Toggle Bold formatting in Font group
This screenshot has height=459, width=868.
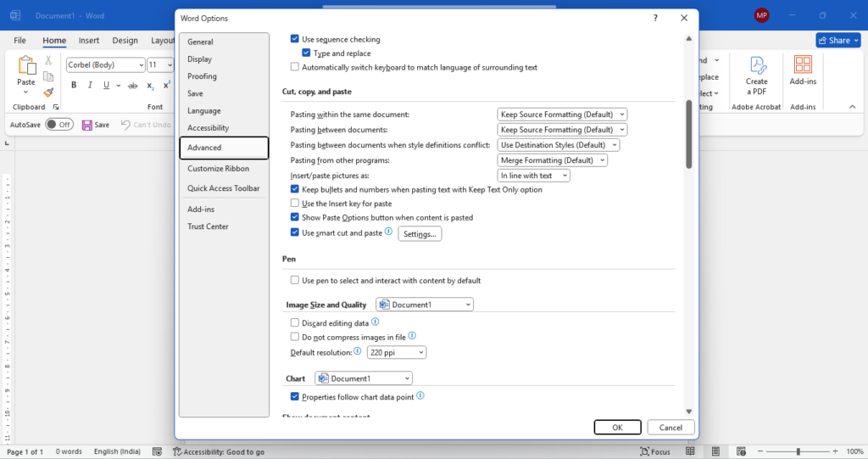(x=74, y=86)
